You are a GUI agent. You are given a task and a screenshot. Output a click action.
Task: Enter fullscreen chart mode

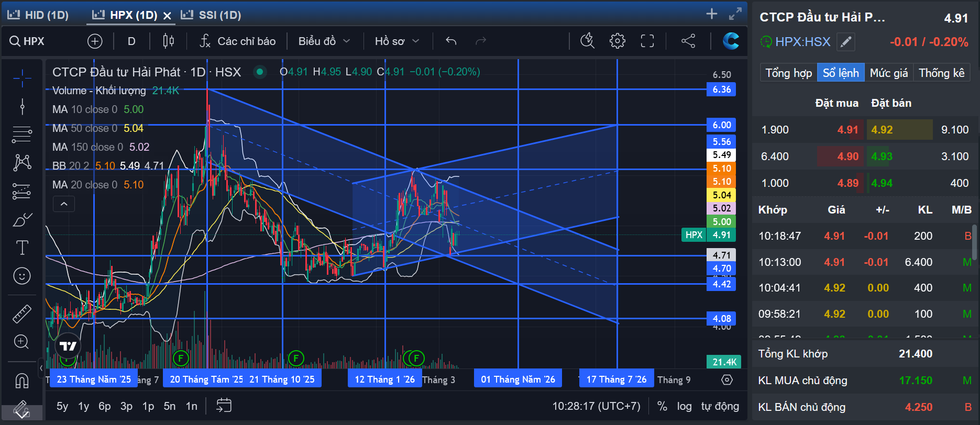click(647, 41)
